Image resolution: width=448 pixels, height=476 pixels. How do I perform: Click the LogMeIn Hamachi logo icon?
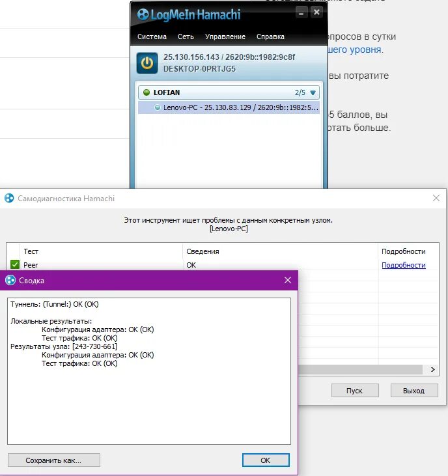pos(143,14)
